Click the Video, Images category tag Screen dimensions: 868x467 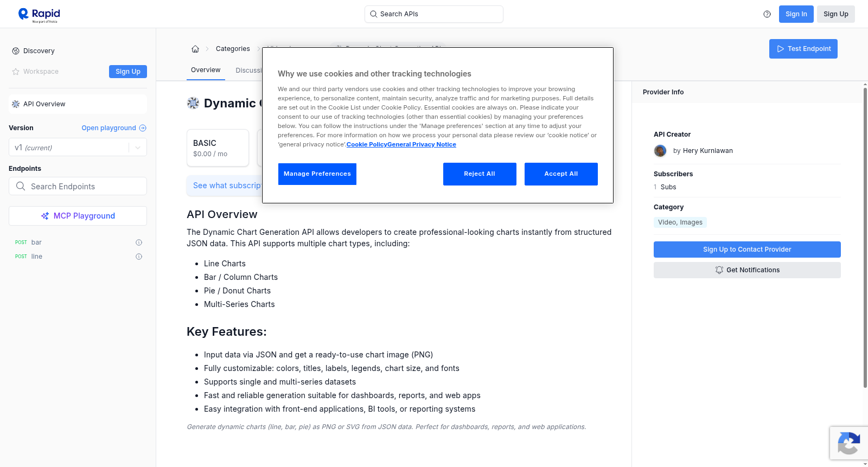[x=680, y=222]
